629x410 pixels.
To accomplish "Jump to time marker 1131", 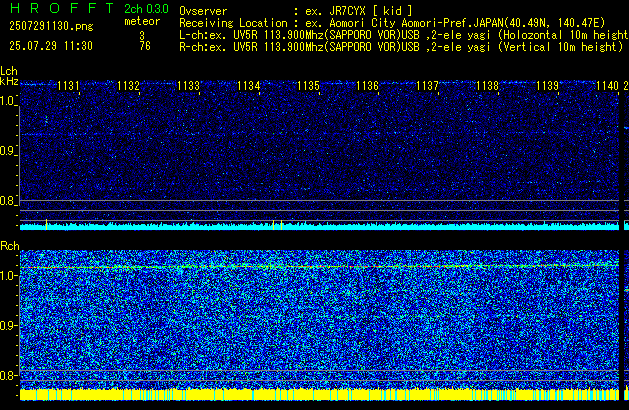I will click(x=68, y=86).
